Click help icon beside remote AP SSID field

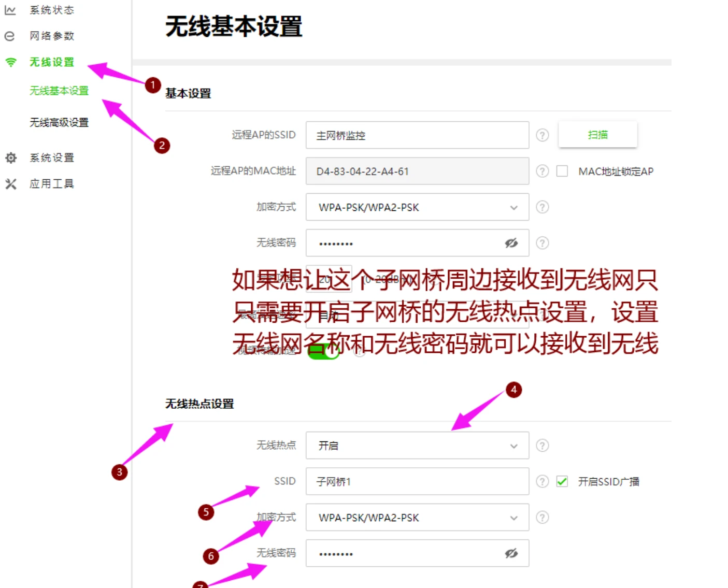(x=542, y=135)
